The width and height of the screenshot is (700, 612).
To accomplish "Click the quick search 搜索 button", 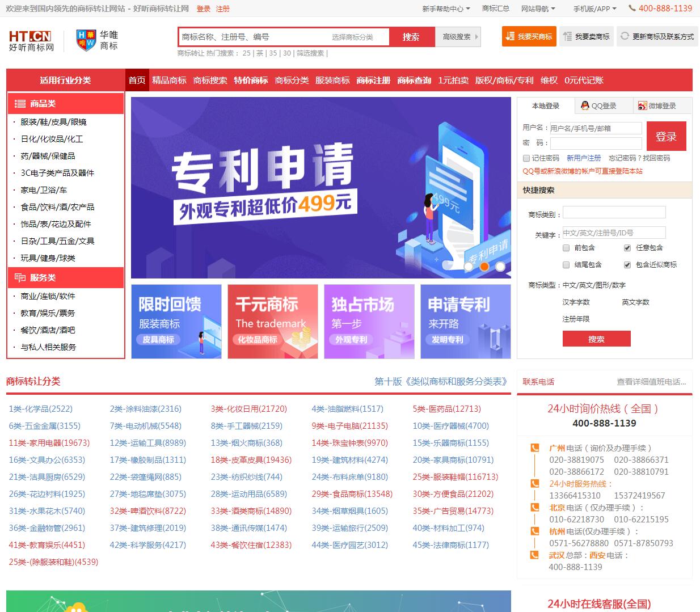I will [x=596, y=339].
